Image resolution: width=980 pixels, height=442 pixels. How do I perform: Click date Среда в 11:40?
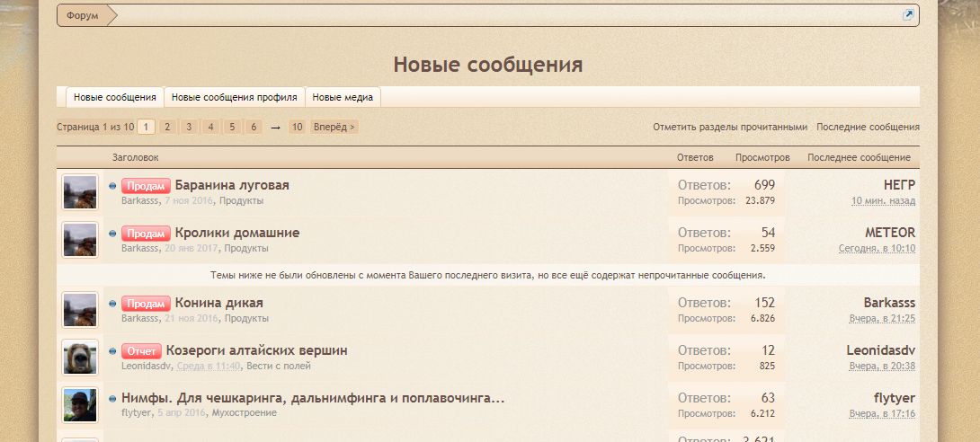[x=209, y=366]
